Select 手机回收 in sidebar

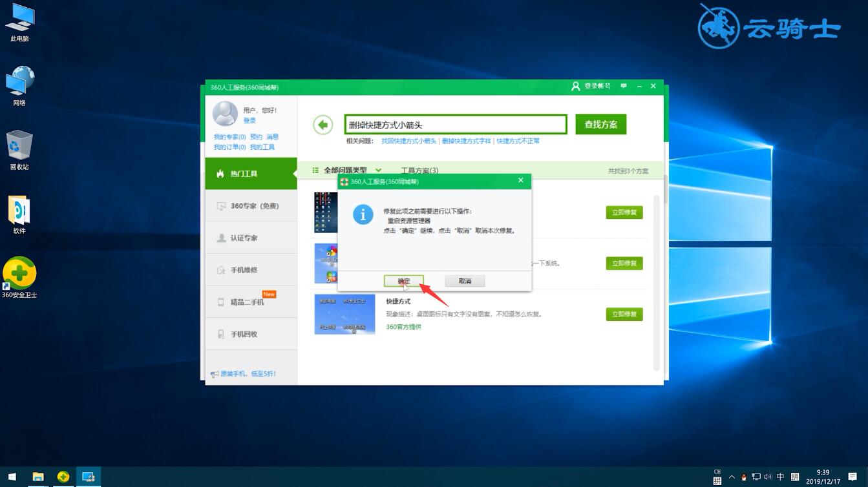(251, 334)
